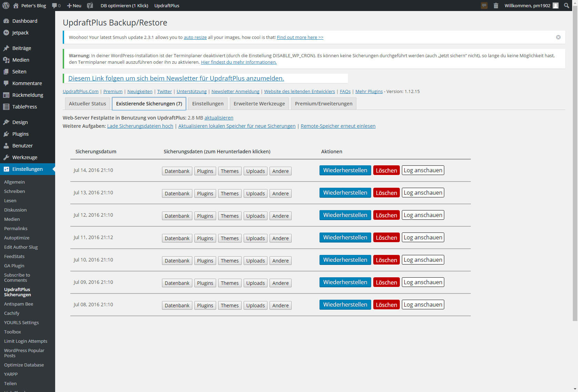Open the Yoast SEO icon in admin bar
This screenshot has width=578, height=392.
(90, 6)
